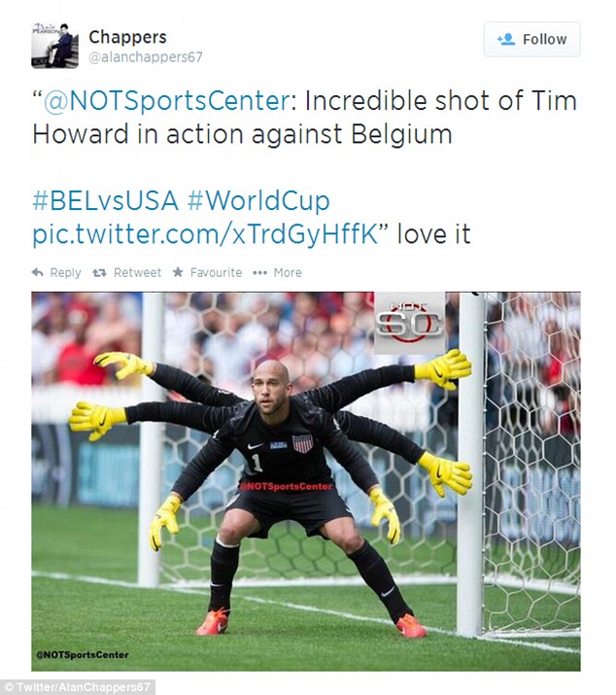Open the Chappers display name
The image size is (616, 695).
click(127, 37)
